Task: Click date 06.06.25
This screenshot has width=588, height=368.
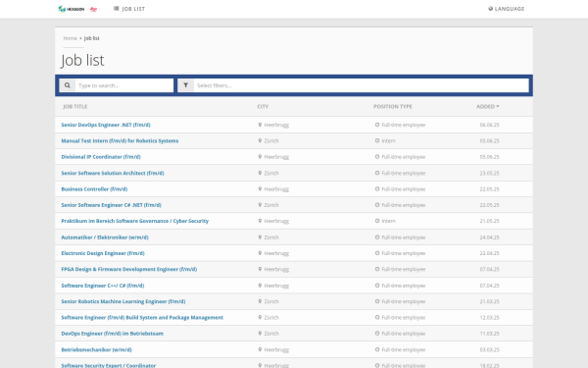Action: (489, 125)
